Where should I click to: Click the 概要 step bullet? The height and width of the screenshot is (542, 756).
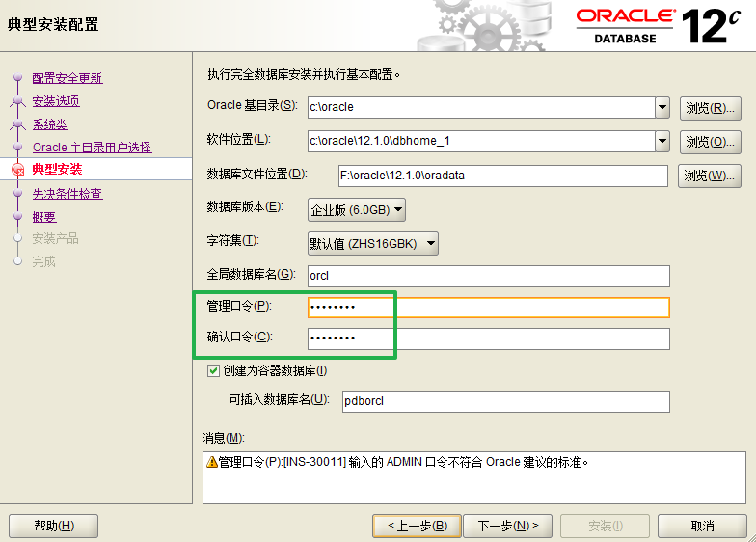pos(17,216)
